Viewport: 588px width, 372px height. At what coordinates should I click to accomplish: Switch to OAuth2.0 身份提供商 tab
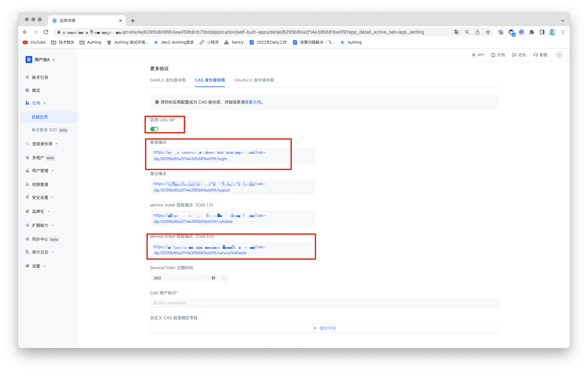click(254, 80)
